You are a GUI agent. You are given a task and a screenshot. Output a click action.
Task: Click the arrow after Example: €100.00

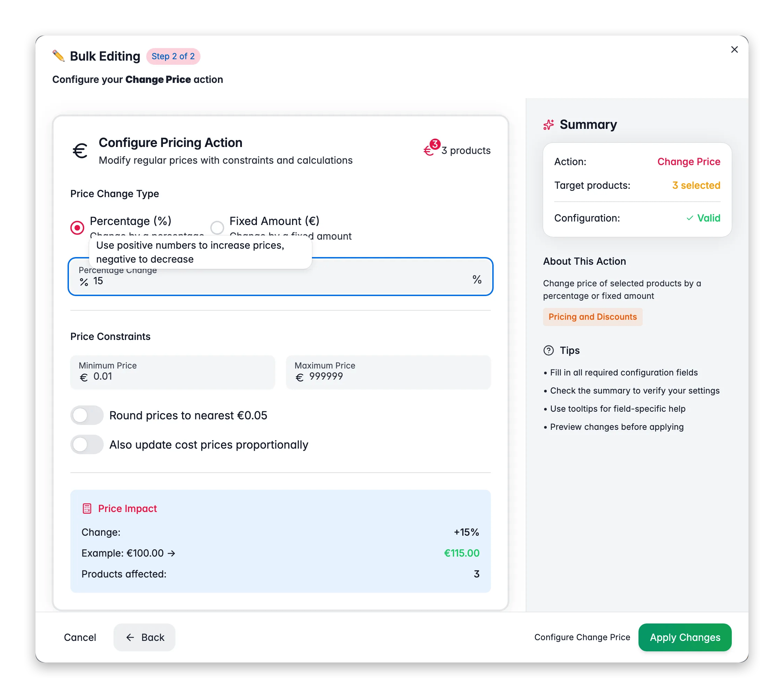point(171,553)
